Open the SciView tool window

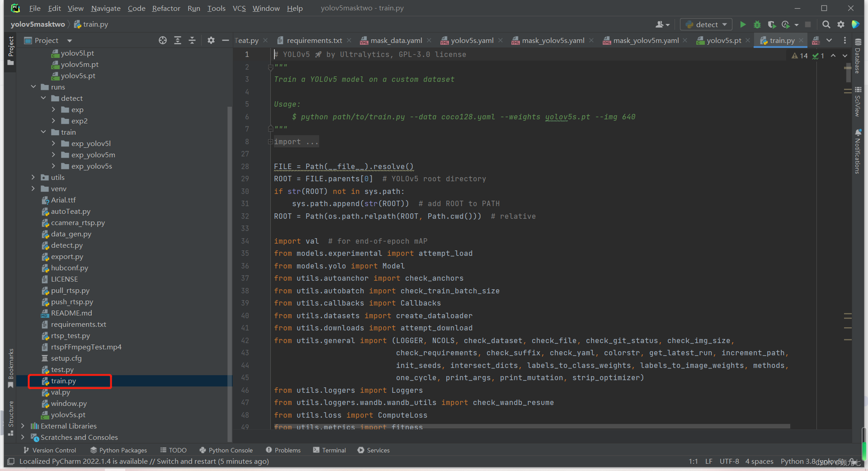858,102
